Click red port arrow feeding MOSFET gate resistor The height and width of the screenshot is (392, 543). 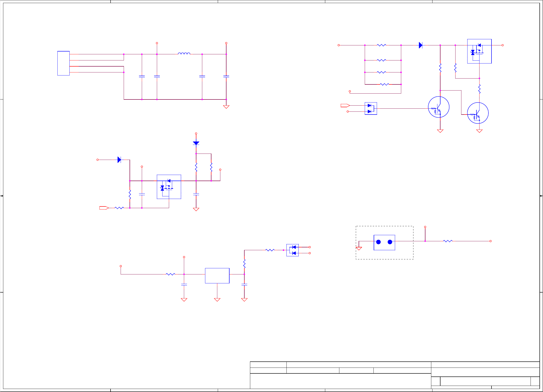pyautogui.click(x=104, y=208)
